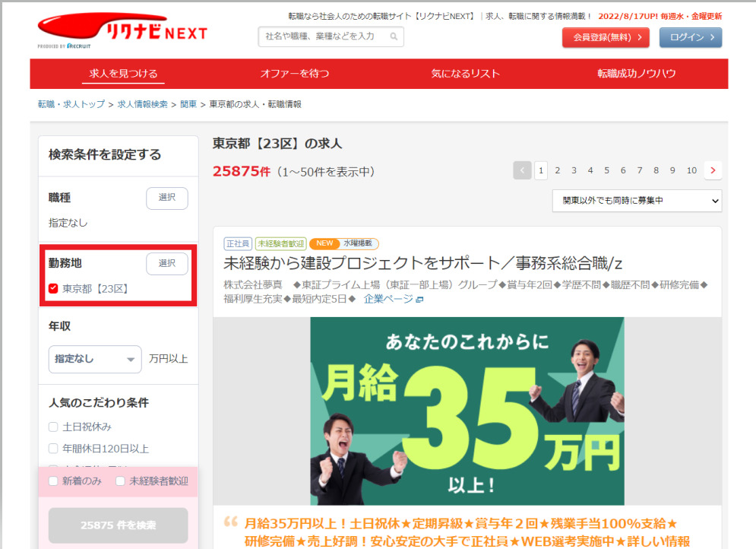The width and height of the screenshot is (756, 549).
Task: Go to results page 5
Action: coord(606,170)
